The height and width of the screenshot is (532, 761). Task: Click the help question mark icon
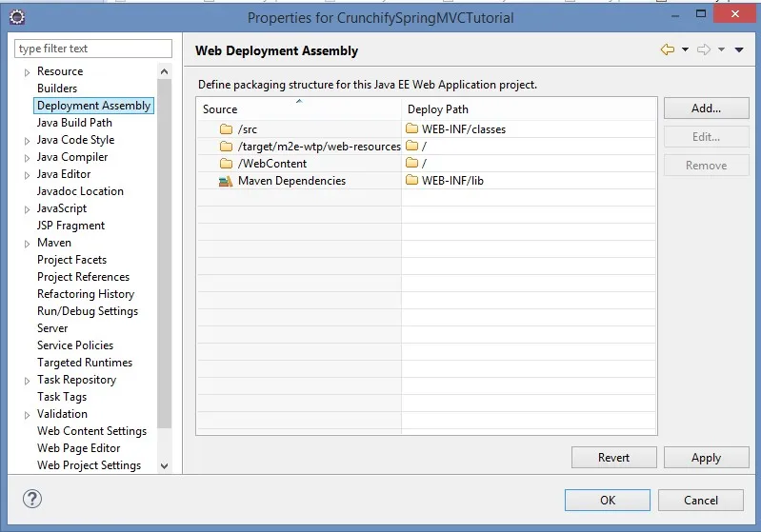[x=32, y=499]
